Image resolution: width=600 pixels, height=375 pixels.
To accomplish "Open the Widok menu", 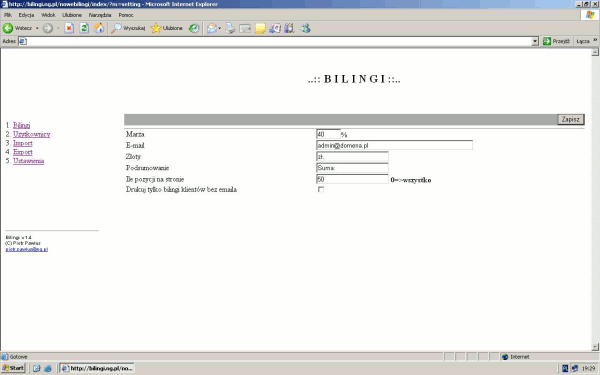I will tap(48, 15).
